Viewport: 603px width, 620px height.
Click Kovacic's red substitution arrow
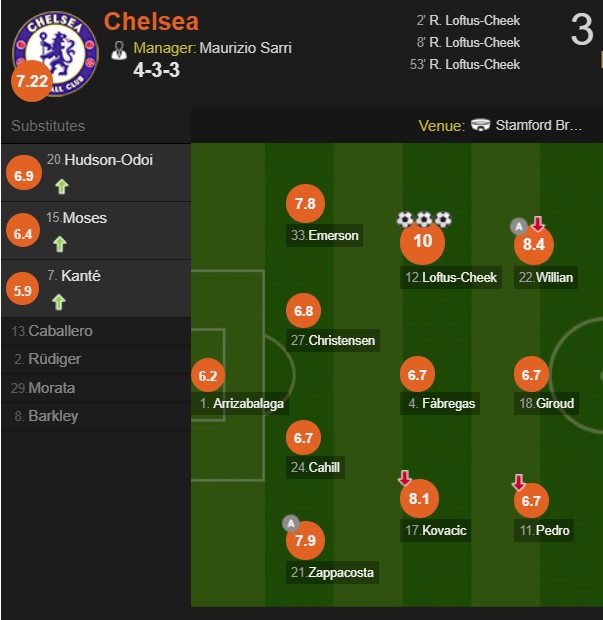(404, 478)
